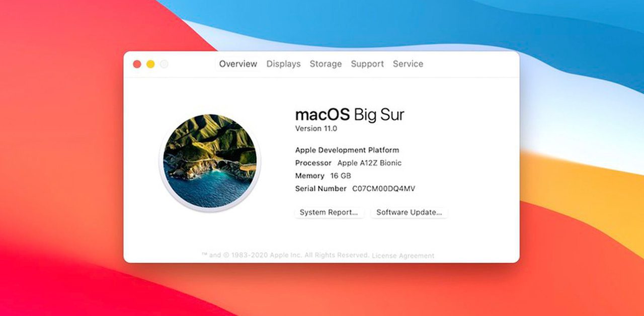Viewport: 644px width, 316px height.
Task: Switch to the Support tab
Action: (x=367, y=64)
